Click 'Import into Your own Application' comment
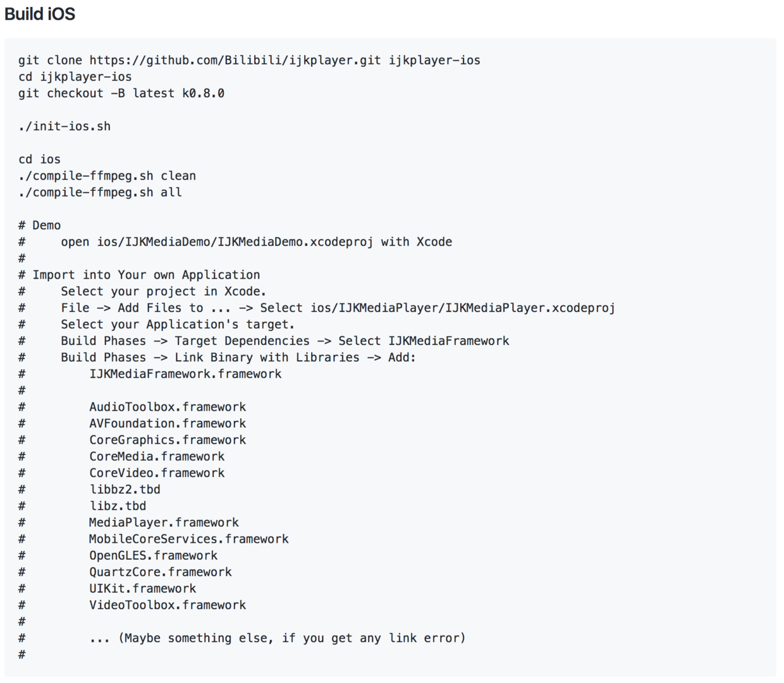The image size is (784, 683). pos(146,275)
